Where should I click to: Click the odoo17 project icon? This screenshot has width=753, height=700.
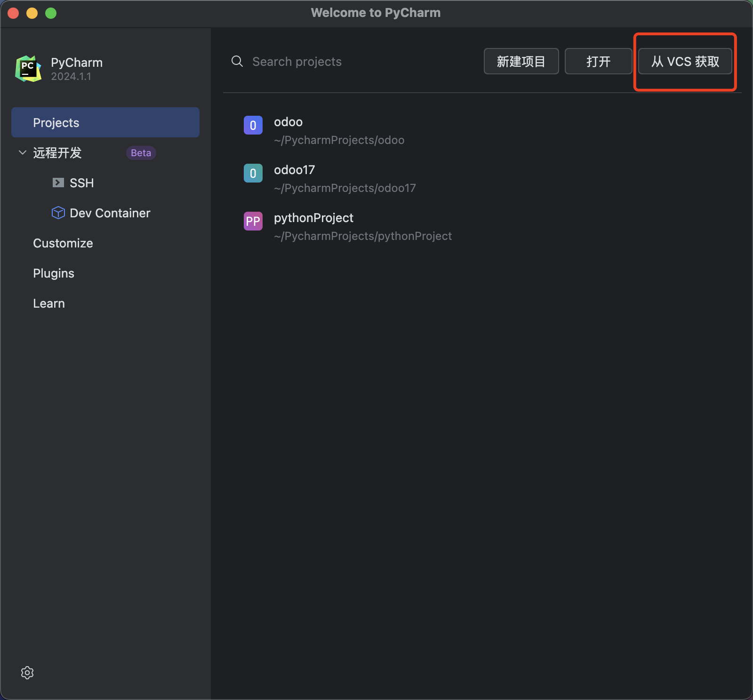click(x=253, y=173)
